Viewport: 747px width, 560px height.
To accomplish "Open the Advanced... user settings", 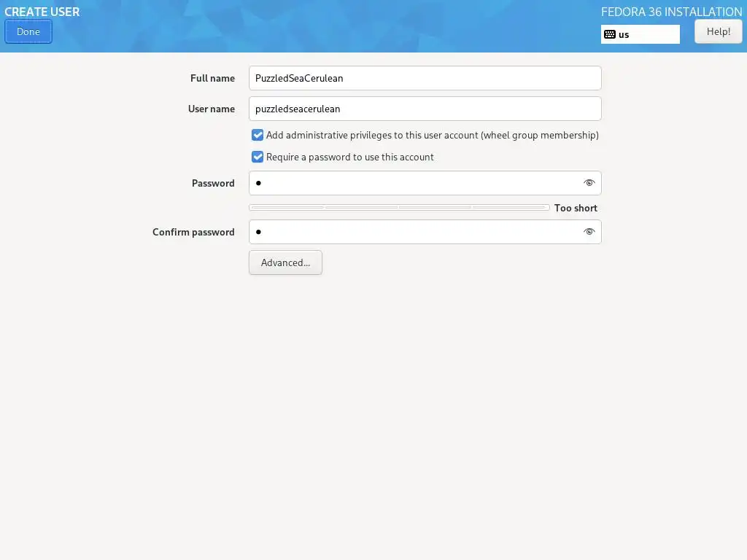I will point(285,262).
